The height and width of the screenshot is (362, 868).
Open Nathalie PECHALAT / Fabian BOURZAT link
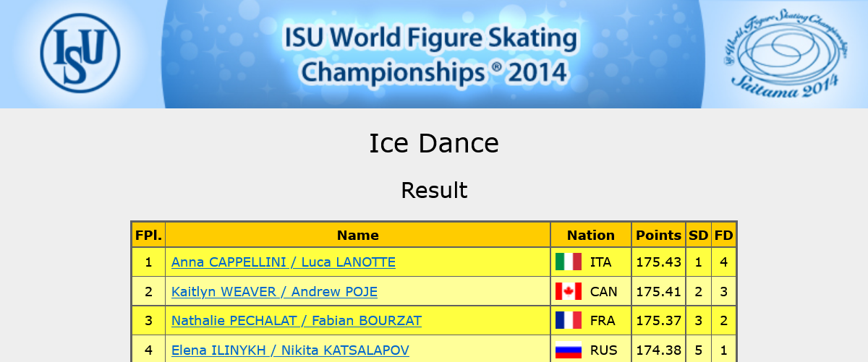pyautogui.click(x=296, y=321)
